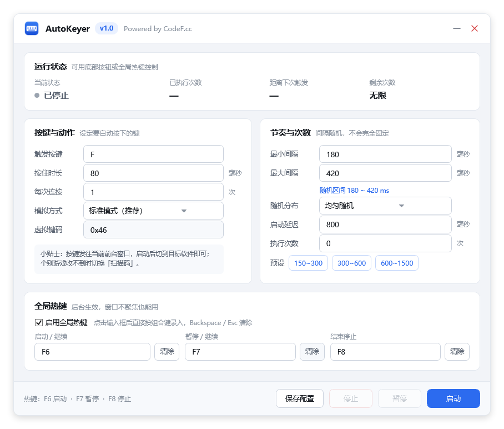Click the 停止 button
Image resolution: width=504 pixels, height=429 pixels.
click(351, 398)
